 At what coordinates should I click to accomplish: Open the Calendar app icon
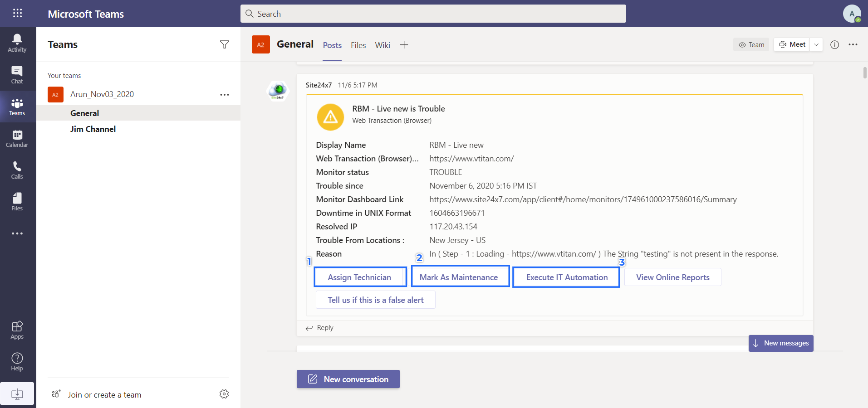(x=17, y=138)
